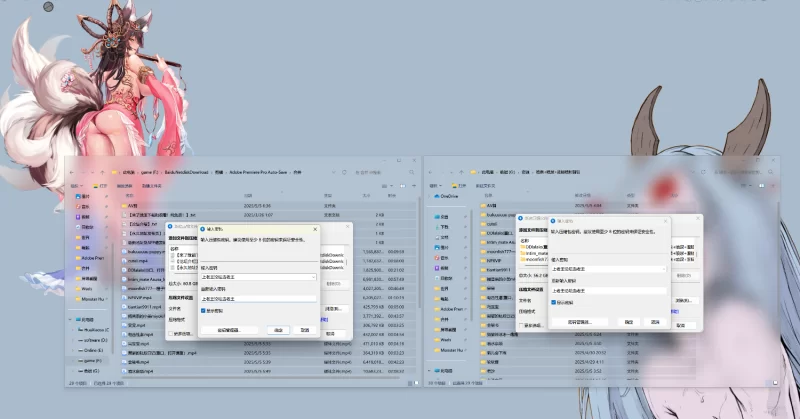
Task: Open 组织 dropdown in right Explorer toolbar
Action: click(x=435, y=186)
